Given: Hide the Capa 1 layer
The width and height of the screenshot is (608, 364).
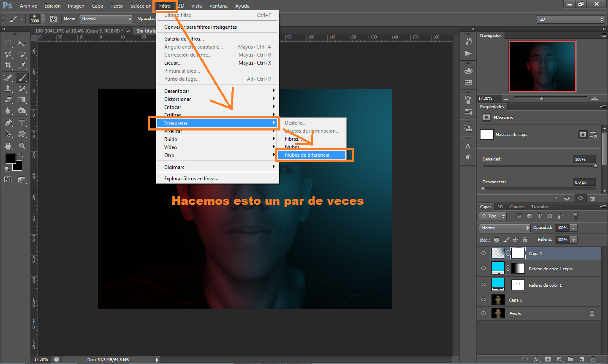Looking at the screenshot, I should 483,300.
